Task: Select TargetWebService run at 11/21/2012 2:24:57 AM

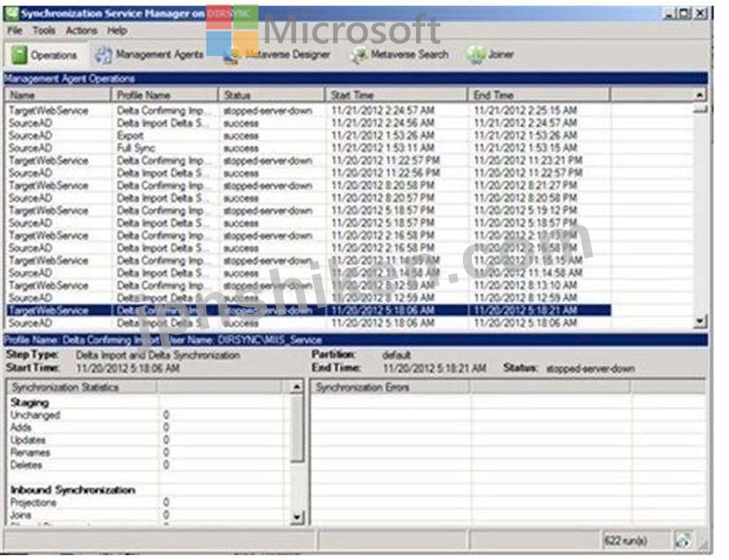Action: [x=308, y=111]
